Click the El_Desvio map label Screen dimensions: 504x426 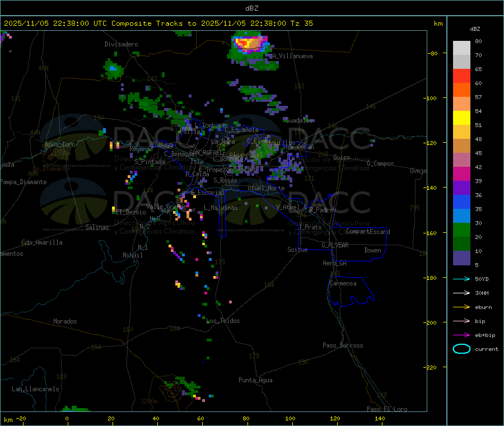pos(130,212)
